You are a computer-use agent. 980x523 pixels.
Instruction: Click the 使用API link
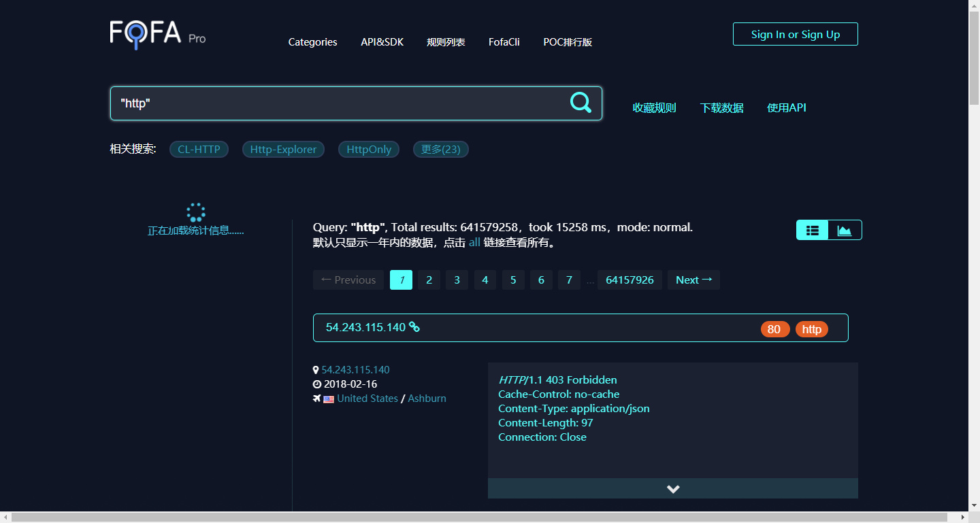pyautogui.click(x=787, y=107)
